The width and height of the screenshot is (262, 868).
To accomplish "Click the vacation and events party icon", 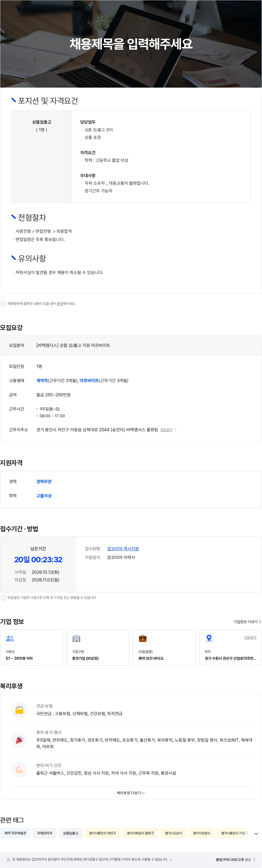I will point(20,739).
